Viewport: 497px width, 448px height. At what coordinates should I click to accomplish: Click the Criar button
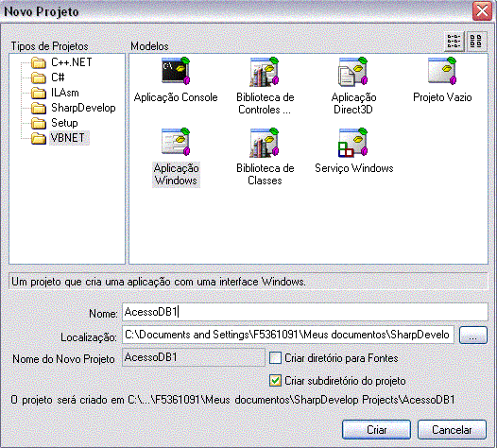pyautogui.click(x=376, y=430)
